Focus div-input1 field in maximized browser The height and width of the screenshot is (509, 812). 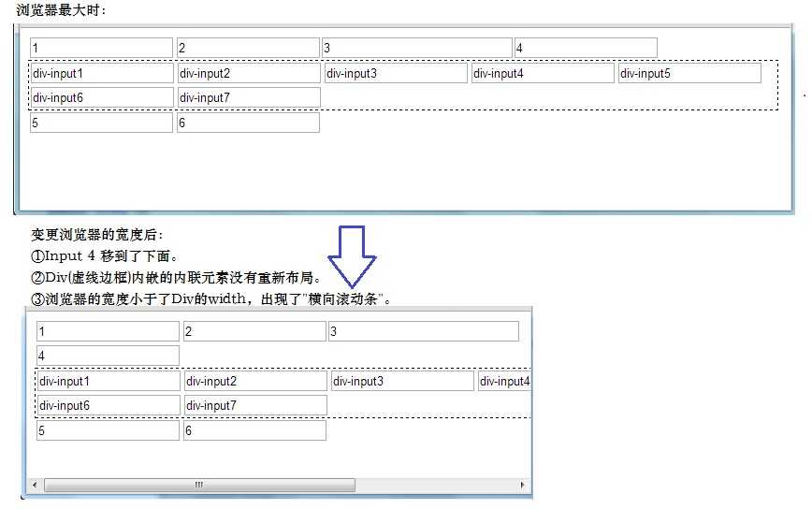(x=102, y=73)
